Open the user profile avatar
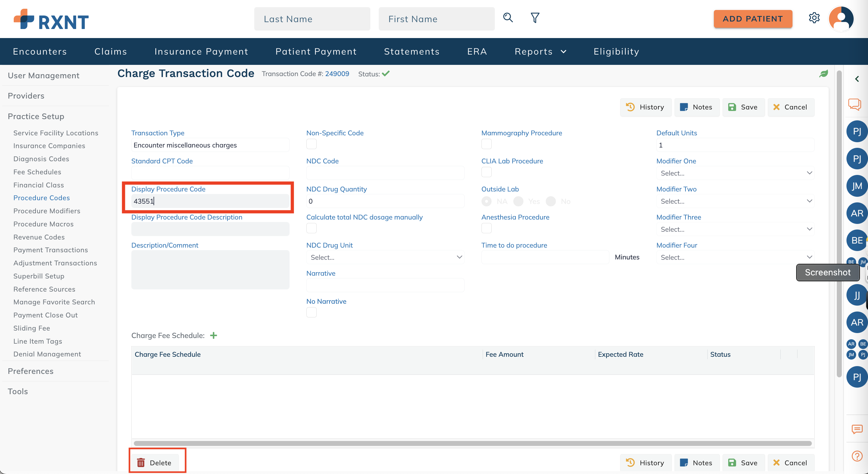The height and width of the screenshot is (474, 868). click(841, 19)
